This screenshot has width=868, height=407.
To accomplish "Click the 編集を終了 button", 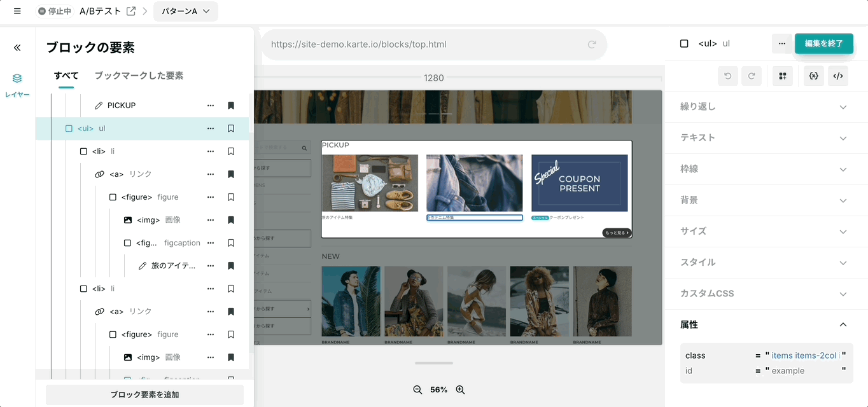I will point(823,43).
